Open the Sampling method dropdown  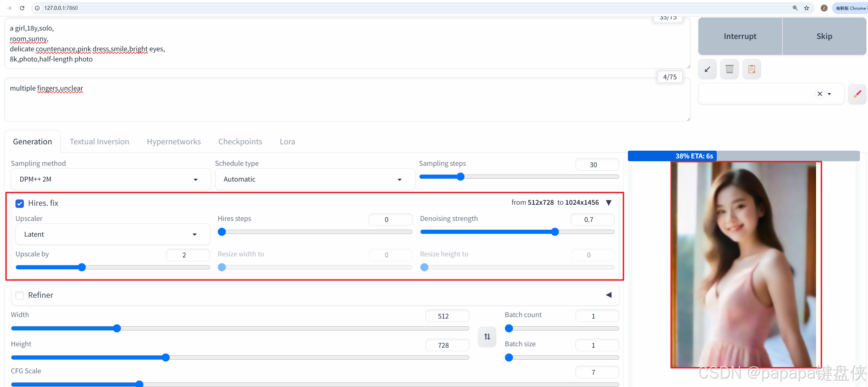[x=111, y=179]
